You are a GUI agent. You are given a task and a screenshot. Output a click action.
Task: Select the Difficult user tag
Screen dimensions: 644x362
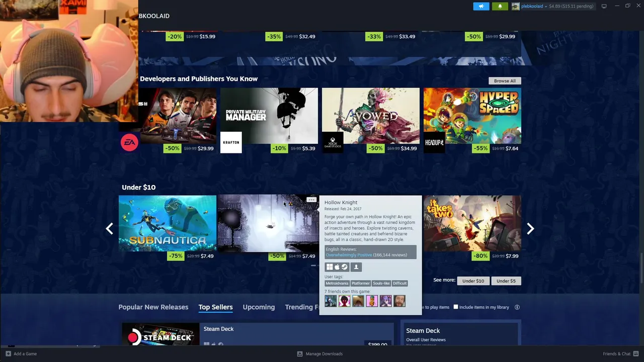coord(399,284)
